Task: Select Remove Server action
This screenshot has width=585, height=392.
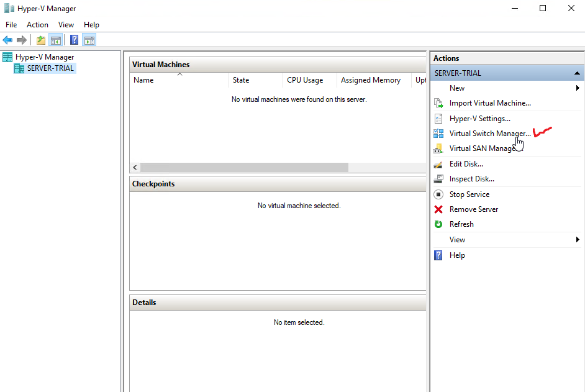Action: (x=474, y=209)
